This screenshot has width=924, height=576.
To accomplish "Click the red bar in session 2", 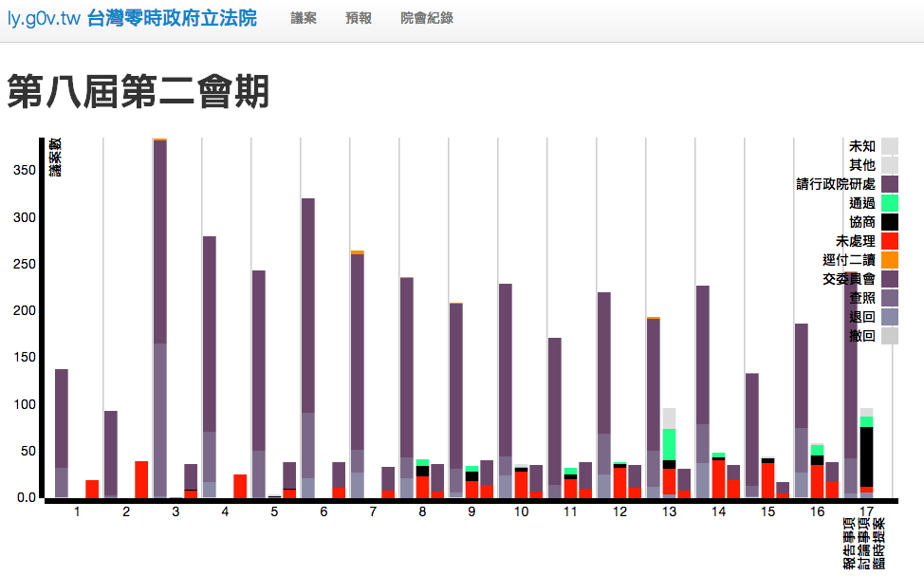I will [x=141, y=479].
